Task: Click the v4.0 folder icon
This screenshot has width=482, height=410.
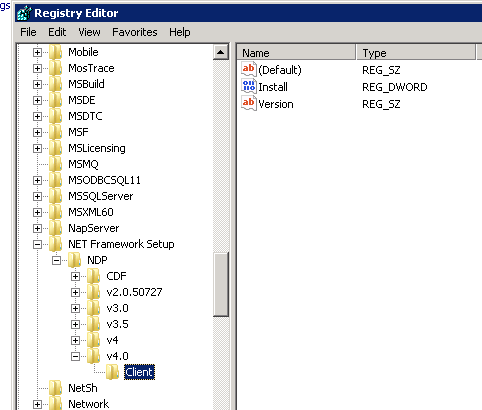Action: coord(93,356)
